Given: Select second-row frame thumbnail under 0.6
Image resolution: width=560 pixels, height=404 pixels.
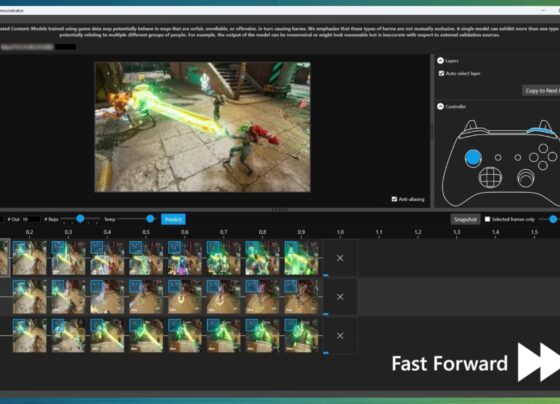Looking at the screenshot, I should (x=185, y=296).
